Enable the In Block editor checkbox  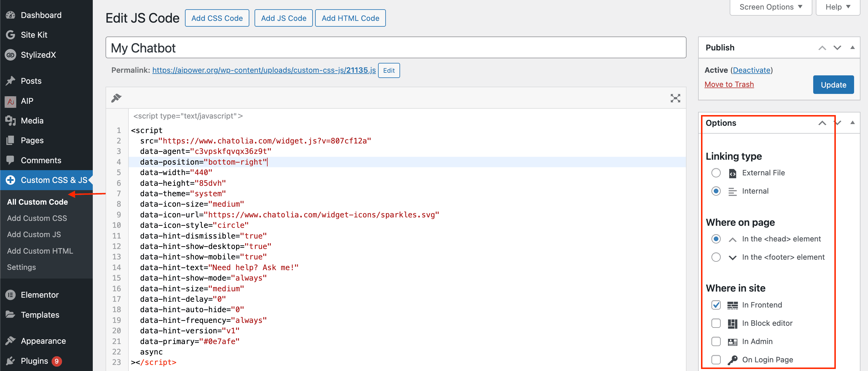pyautogui.click(x=716, y=323)
